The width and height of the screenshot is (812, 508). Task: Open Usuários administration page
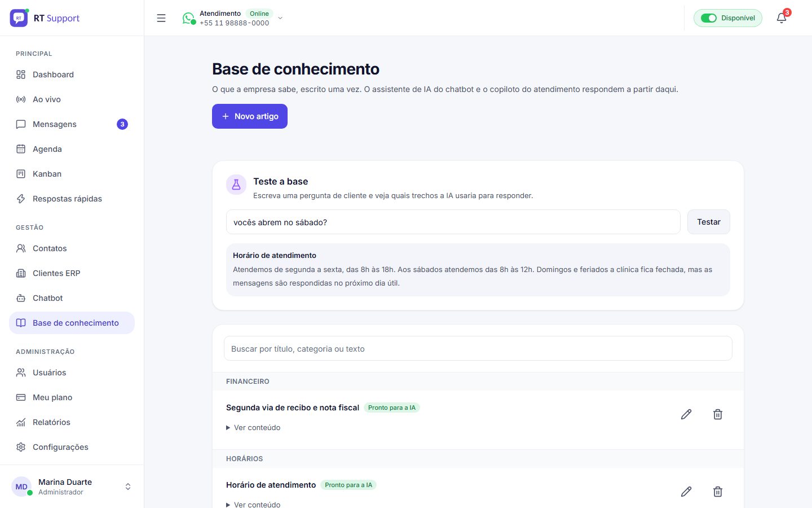point(72,373)
